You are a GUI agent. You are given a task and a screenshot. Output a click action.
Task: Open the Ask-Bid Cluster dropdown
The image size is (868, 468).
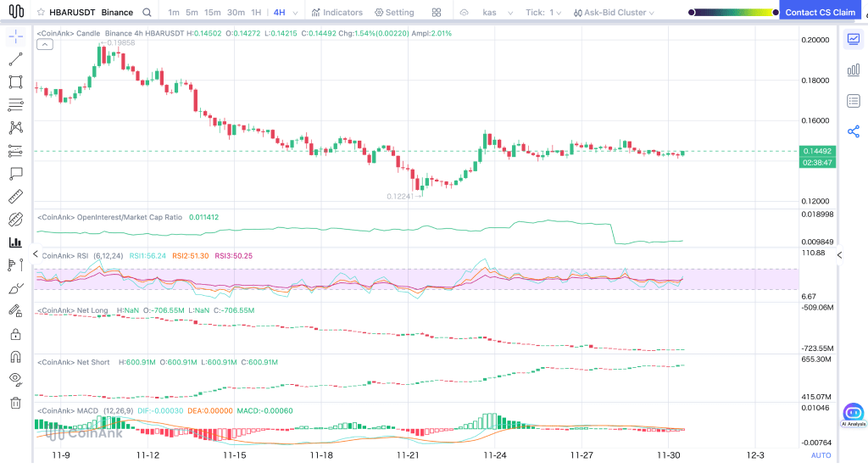614,12
